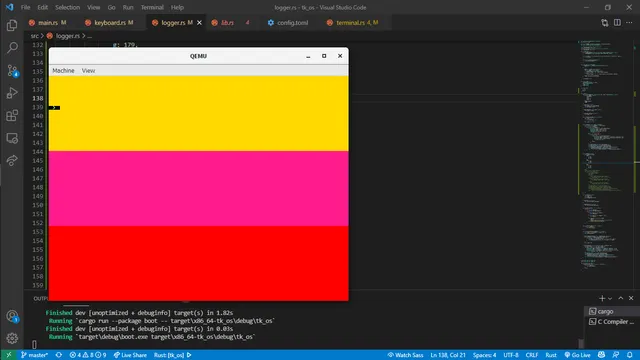The image size is (640, 360).
Task: Start Live Share session
Action: click(130, 355)
